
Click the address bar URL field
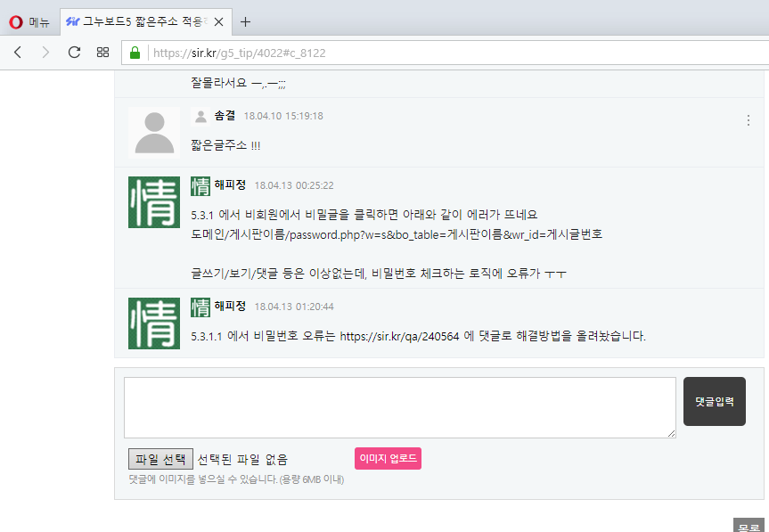point(446,53)
